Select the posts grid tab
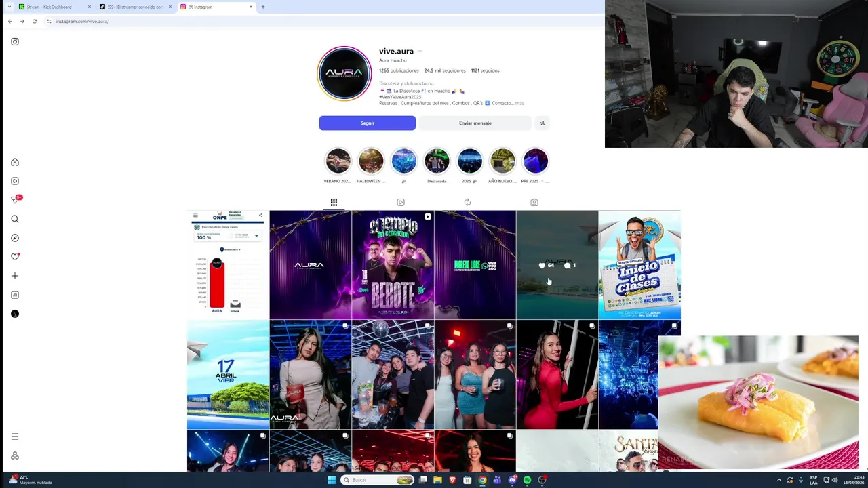The image size is (868, 488). coord(334,202)
